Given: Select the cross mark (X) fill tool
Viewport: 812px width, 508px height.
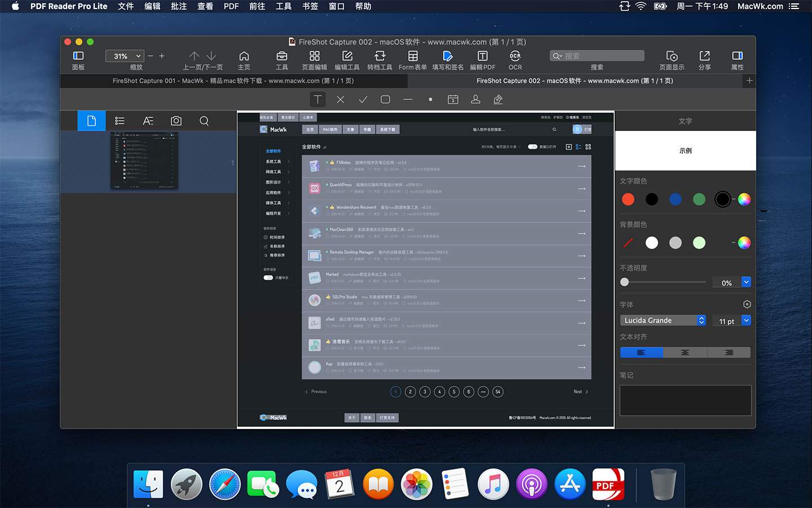Looking at the screenshot, I should pyautogui.click(x=341, y=99).
